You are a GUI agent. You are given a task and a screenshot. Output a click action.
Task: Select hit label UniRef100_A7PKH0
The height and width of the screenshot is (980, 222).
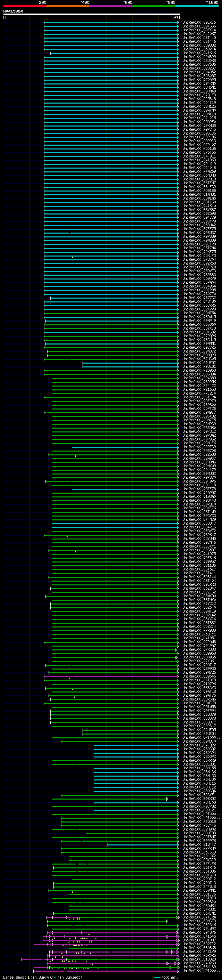coord(199,848)
